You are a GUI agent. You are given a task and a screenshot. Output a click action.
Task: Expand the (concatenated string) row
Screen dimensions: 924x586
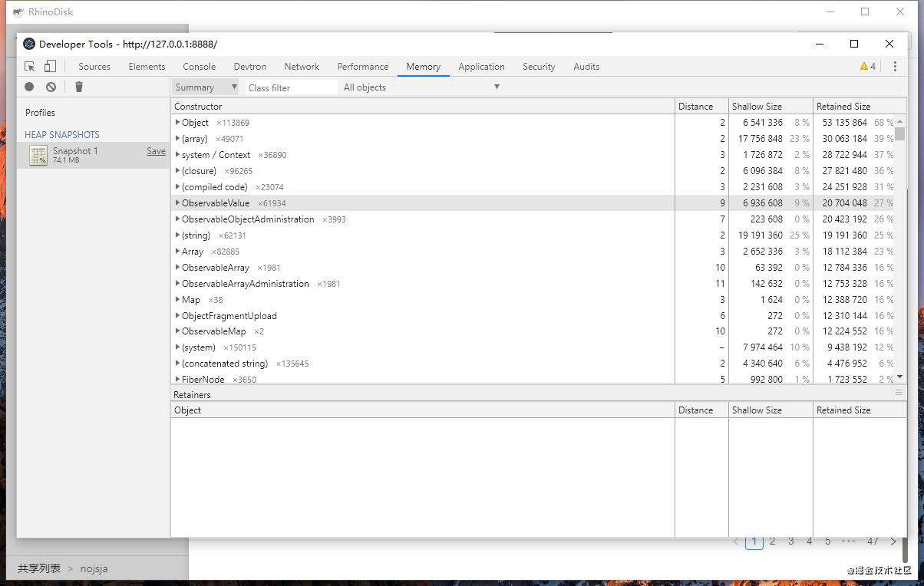[177, 364]
